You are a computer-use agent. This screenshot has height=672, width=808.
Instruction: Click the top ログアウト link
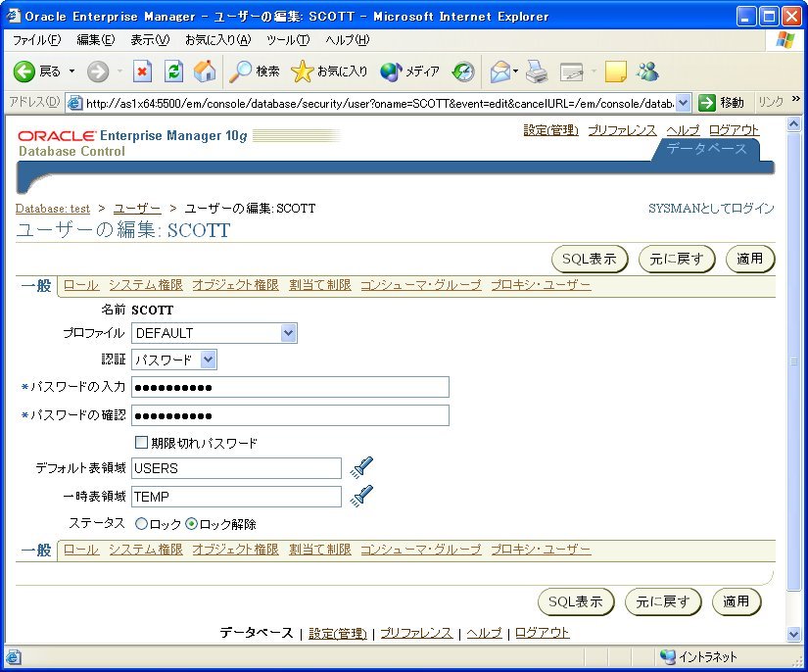(x=734, y=130)
